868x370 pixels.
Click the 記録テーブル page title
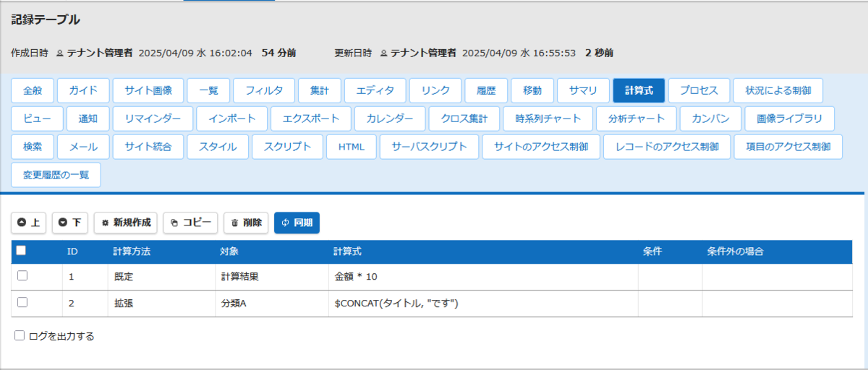click(x=46, y=20)
